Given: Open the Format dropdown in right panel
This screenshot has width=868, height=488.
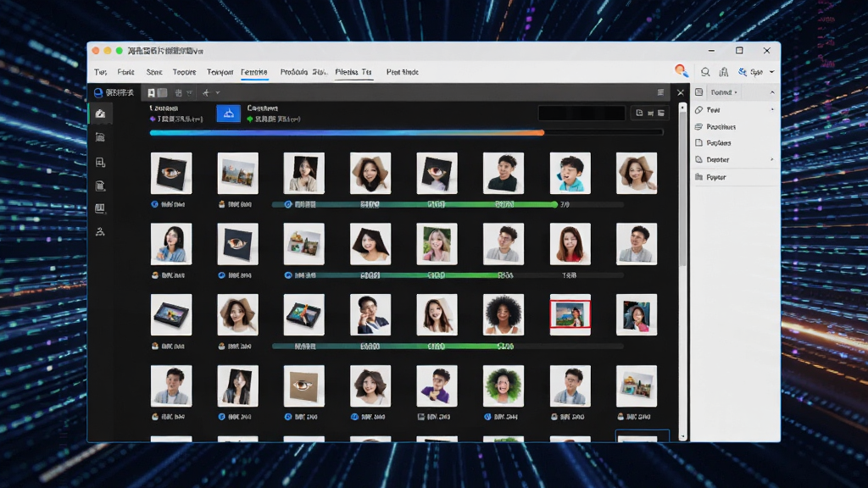Looking at the screenshot, I should tap(724, 92).
